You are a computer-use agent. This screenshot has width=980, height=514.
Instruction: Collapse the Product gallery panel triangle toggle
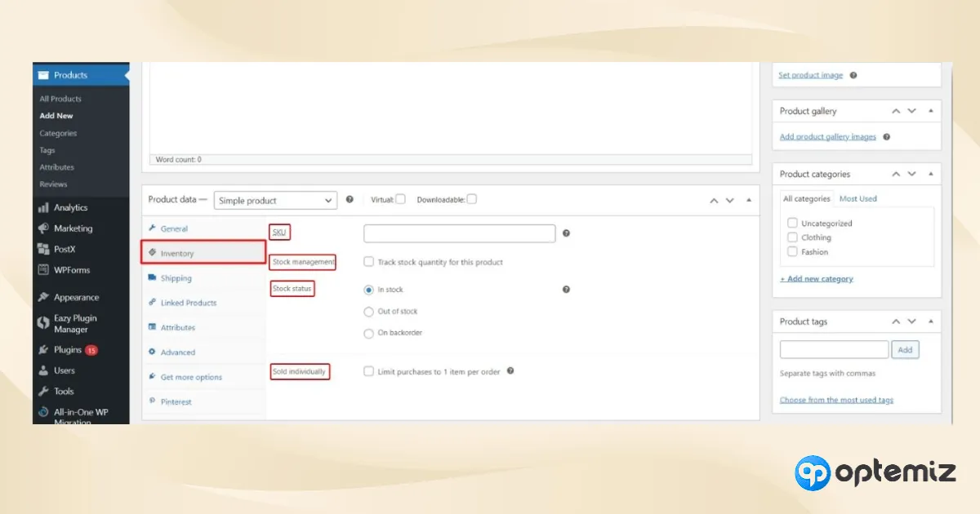pos(930,111)
